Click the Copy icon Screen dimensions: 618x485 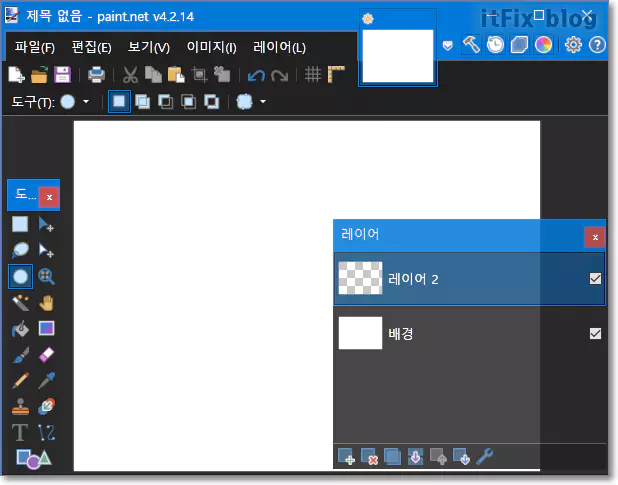click(153, 74)
